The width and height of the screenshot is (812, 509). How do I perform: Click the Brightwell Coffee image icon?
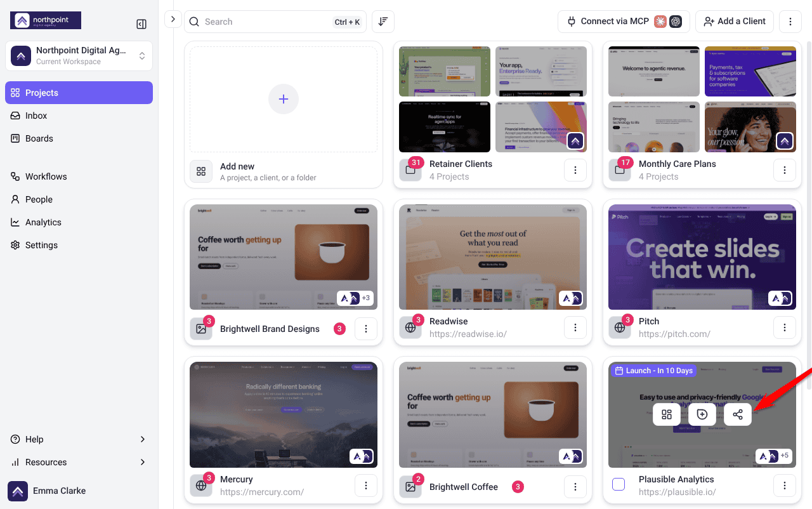(410, 487)
